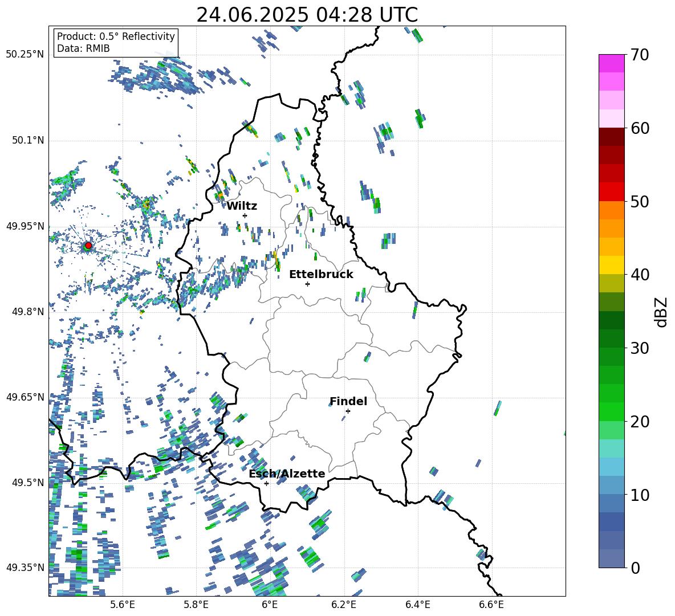Click the orange colorbar segment below 50
This screenshot has height=616, width=675.
611,210
